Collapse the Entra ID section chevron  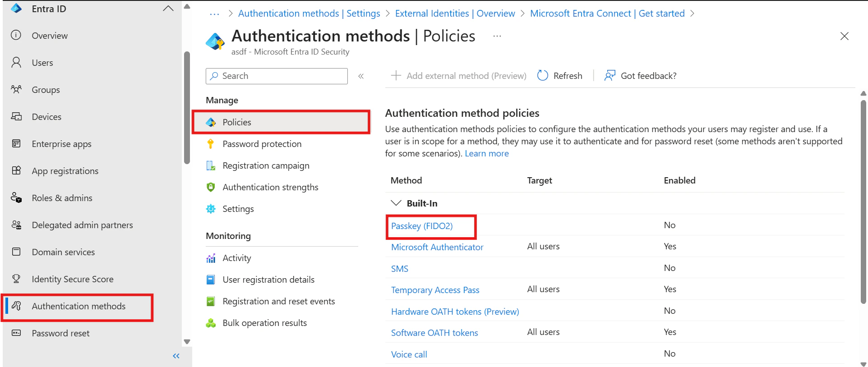(168, 9)
